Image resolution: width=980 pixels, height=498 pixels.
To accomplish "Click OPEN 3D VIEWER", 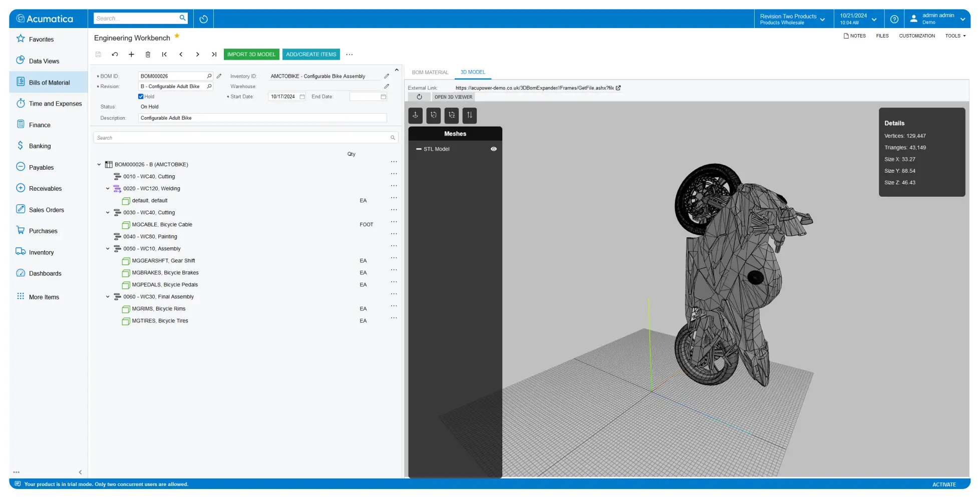I will tap(452, 97).
